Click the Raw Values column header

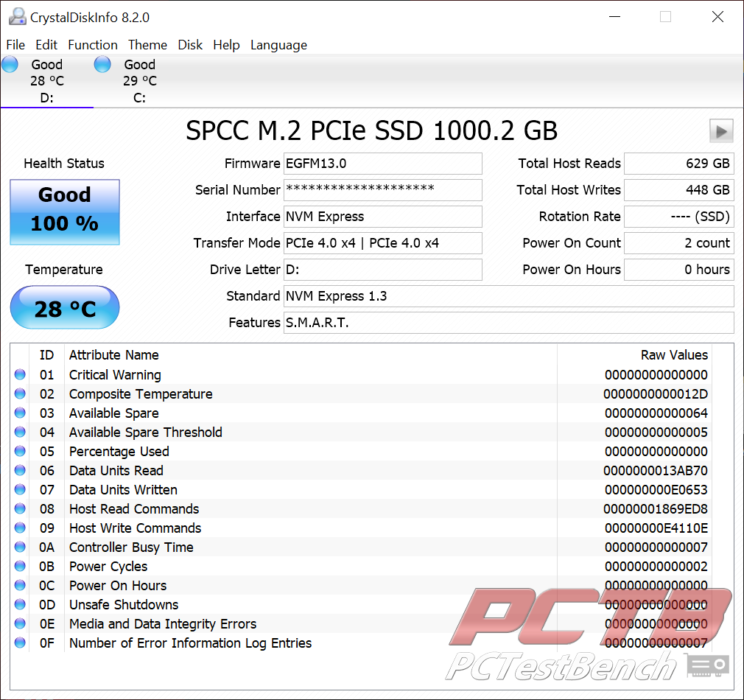click(x=674, y=355)
